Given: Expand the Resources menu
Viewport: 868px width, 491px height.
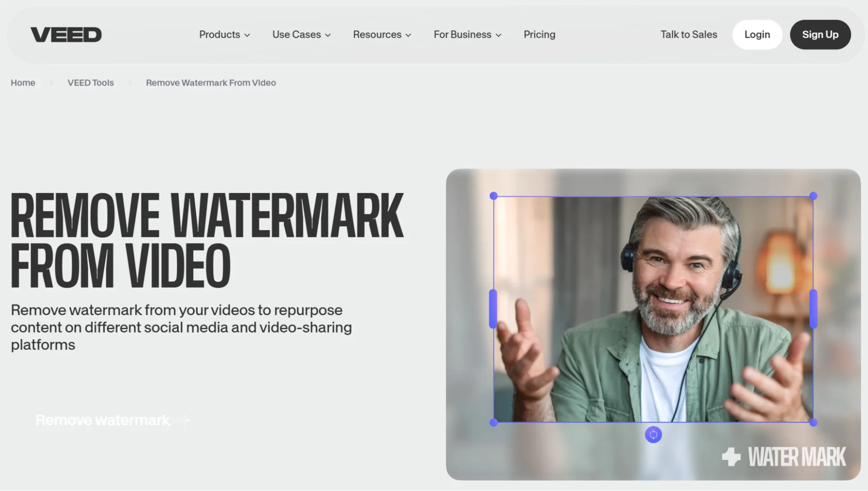Looking at the screenshot, I should tap(381, 34).
